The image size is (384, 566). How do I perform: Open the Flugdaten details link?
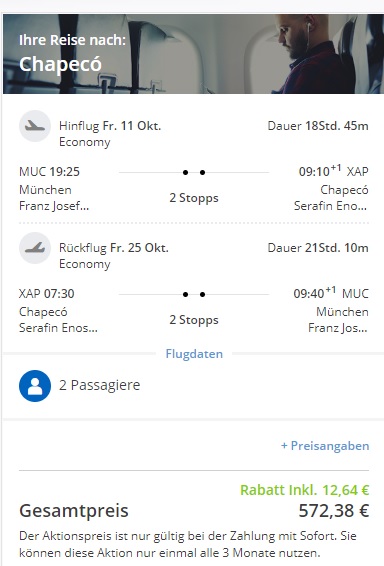click(194, 354)
